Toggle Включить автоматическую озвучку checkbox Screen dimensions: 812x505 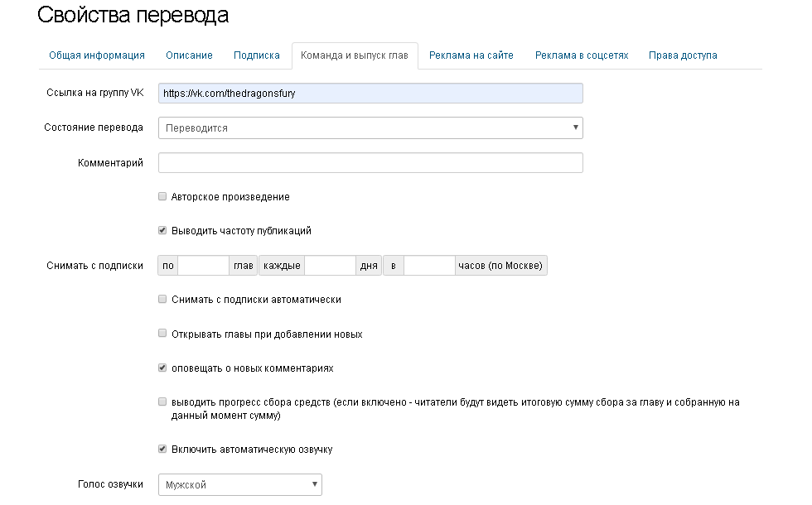[x=162, y=450]
